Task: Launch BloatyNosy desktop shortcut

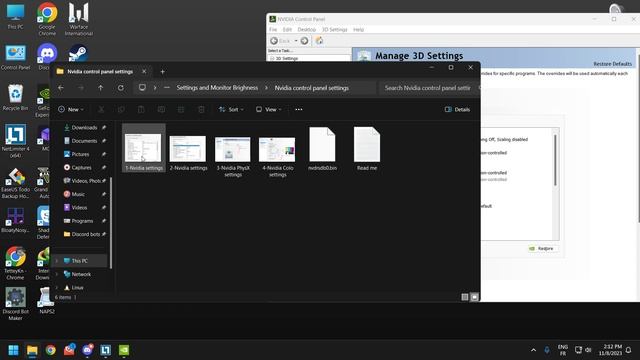Action: 16,220
